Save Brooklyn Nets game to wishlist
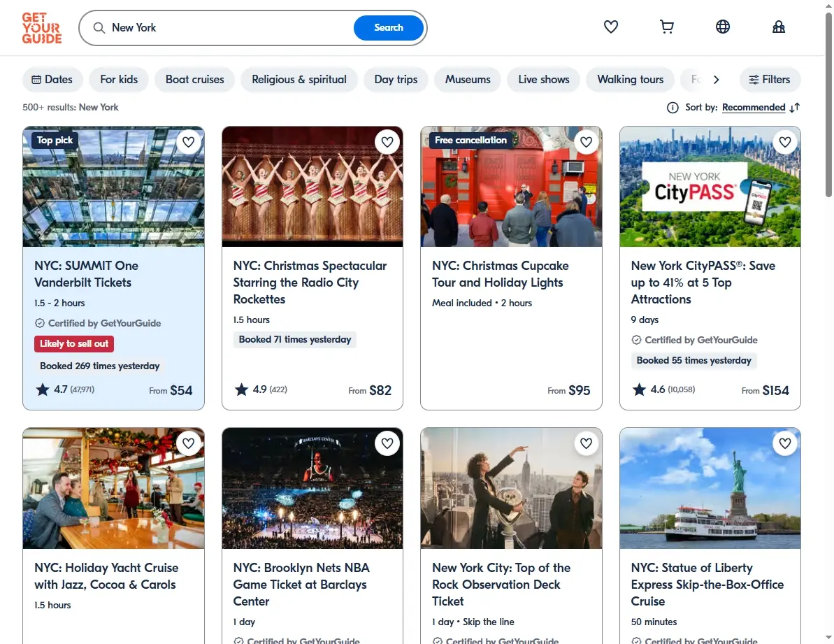This screenshot has width=834, height=644. pyautogui.click(x=387, y=443)
